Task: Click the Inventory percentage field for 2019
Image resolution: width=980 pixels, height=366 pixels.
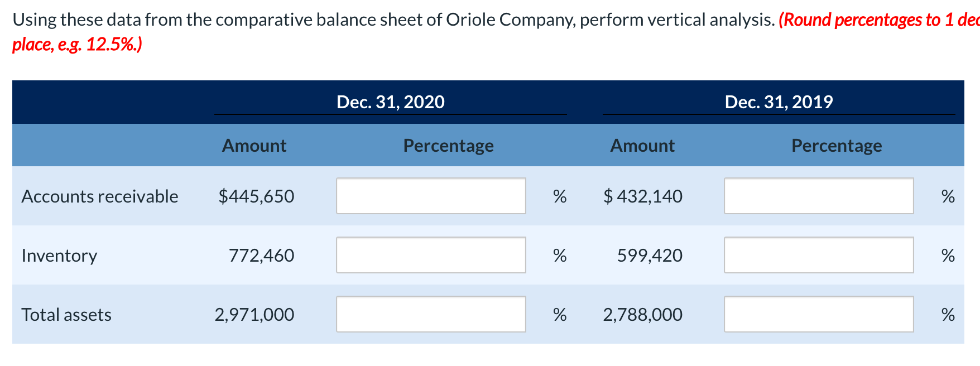Action: click(x=818, y=255)
